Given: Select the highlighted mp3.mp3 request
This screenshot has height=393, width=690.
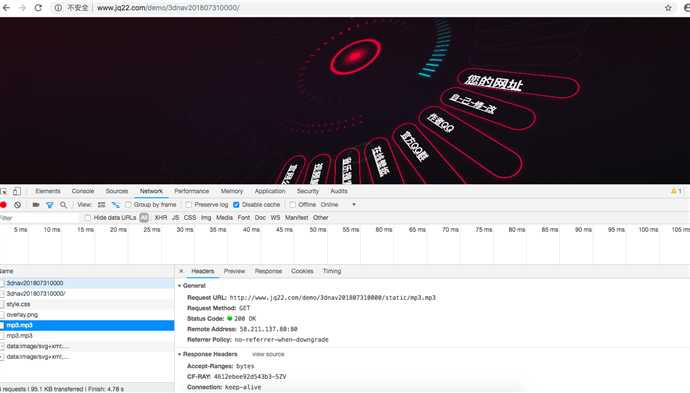Looking at the screenshot, I should pos(87,325).
